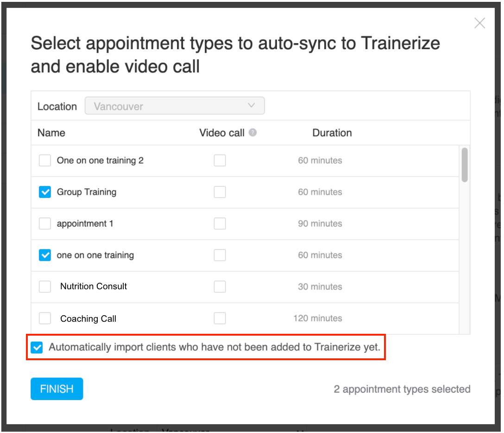Click the Group Training row label
This screenshot has height=433, width=504.
(87, 192)
